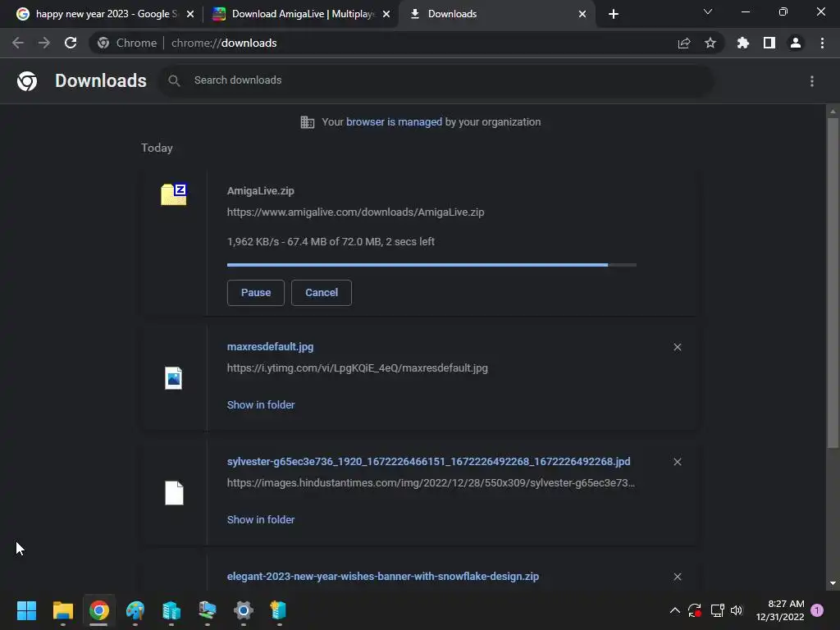
Task: Open the profile avatar menu
Action: point(796,43)
